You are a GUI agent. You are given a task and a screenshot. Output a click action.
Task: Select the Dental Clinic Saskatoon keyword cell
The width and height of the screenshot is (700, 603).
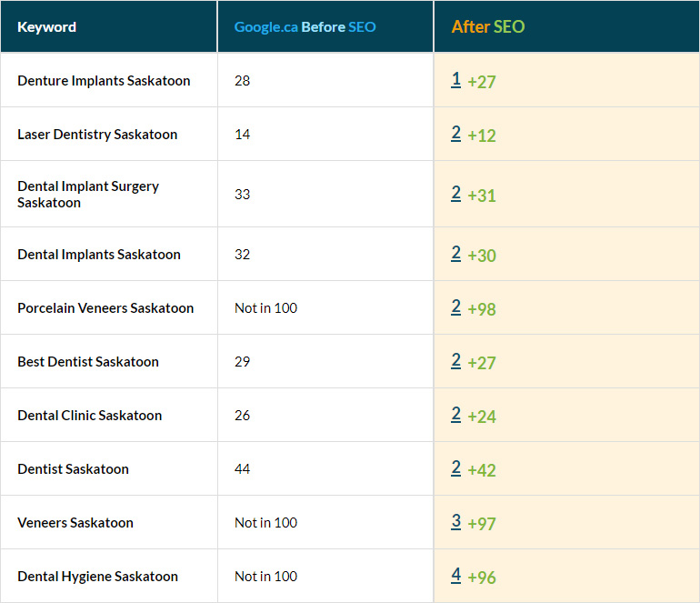coord(89,416)
